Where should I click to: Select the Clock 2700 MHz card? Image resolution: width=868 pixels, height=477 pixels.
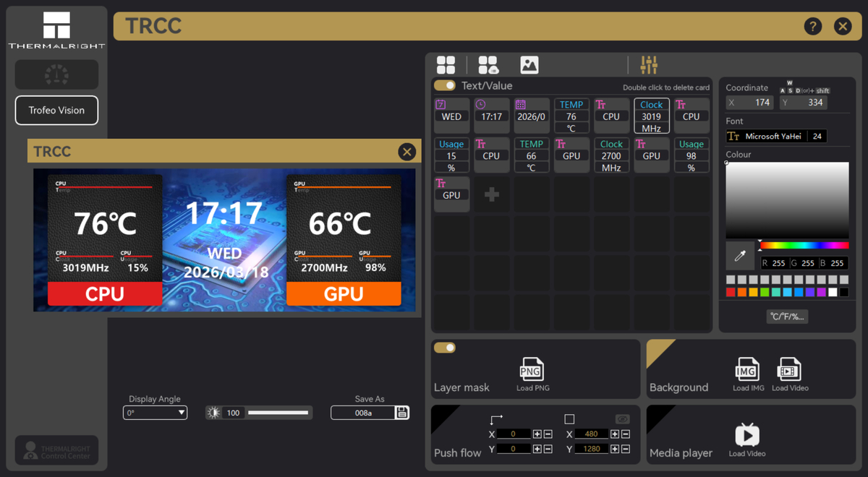point(611,155)
